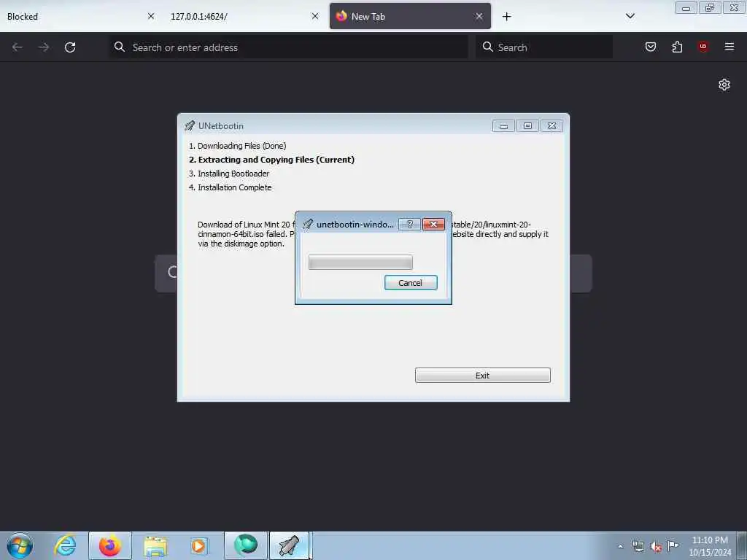
Task: Switch to Firefox in the taskbar
Action: click(x=110, y=545)
